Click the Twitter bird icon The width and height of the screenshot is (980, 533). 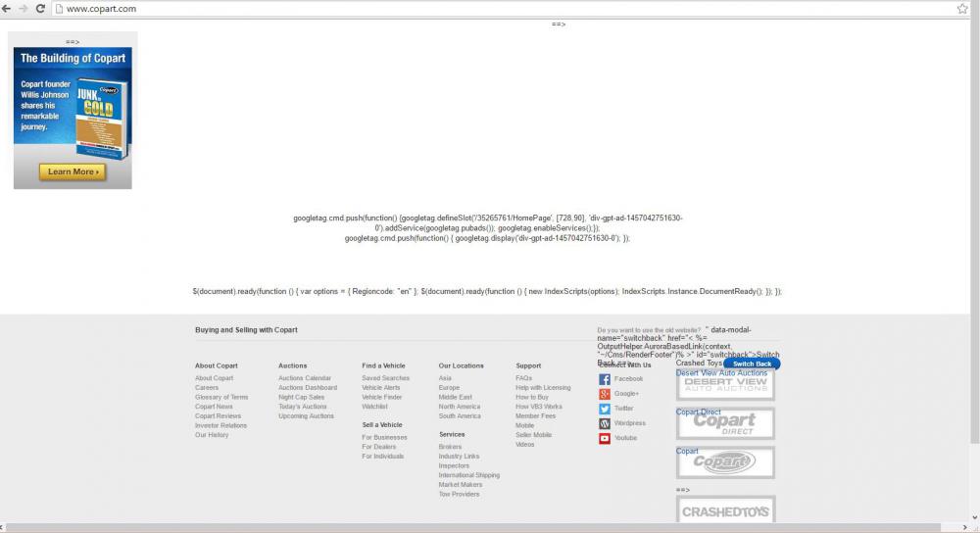pyautogui.click(x=605, y=409)
